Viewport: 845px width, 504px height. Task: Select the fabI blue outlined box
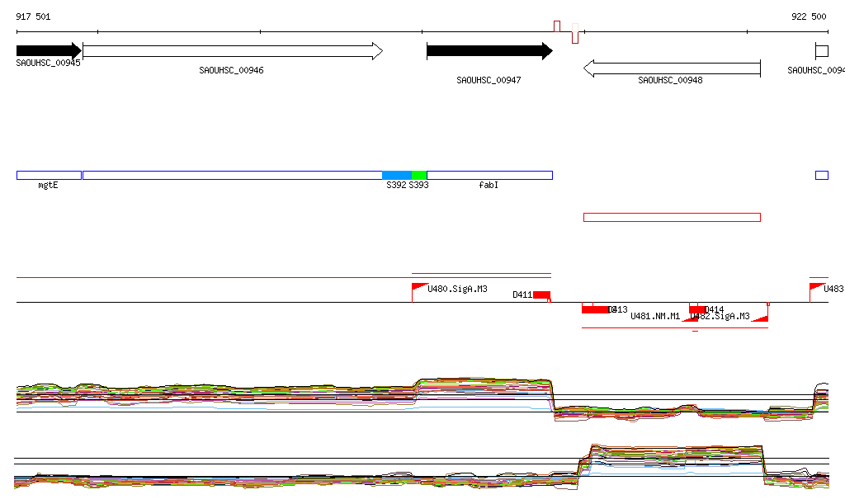point(490,175)
